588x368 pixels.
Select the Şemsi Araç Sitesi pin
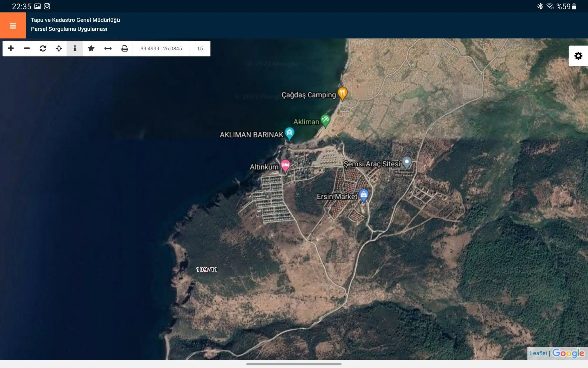coord(407,162)
